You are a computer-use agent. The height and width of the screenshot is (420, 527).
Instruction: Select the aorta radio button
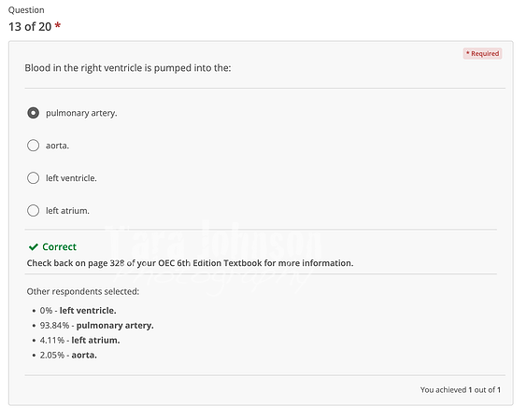[33, 146]
